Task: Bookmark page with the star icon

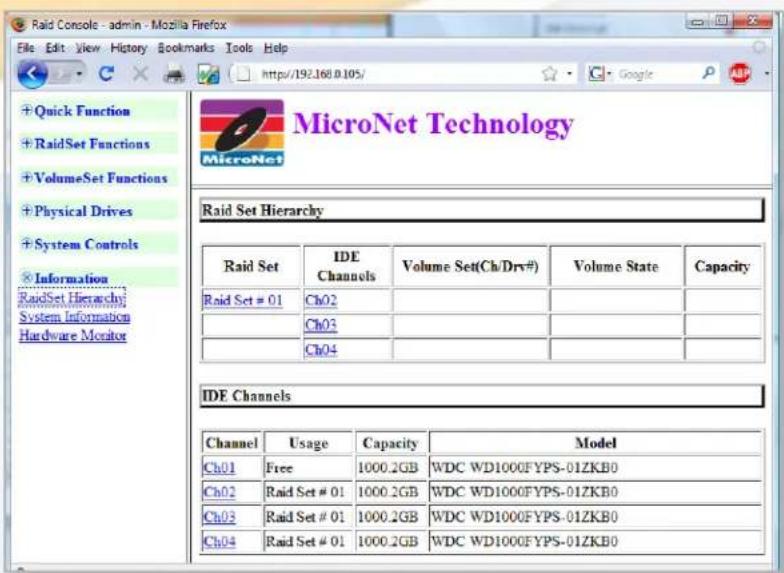Action: (549, 74)
